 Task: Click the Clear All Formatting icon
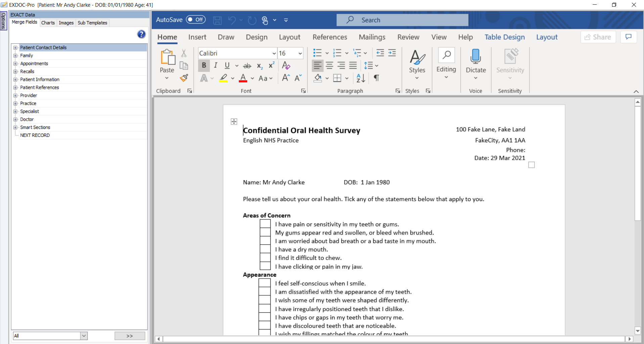coord(286,65)
